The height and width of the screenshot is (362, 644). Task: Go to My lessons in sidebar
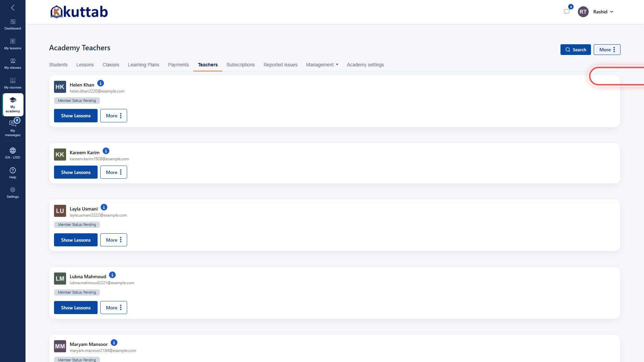tap(13, 44)
